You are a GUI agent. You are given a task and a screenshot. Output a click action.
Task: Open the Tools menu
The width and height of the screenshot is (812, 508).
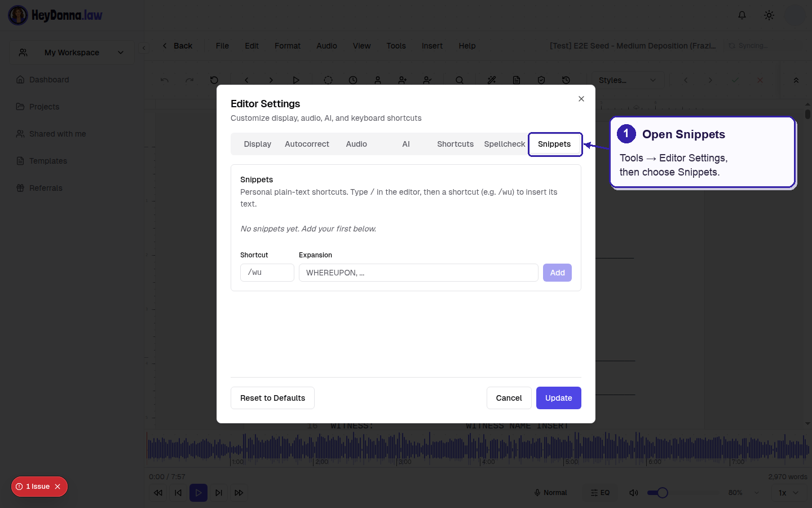pos(396,46)
